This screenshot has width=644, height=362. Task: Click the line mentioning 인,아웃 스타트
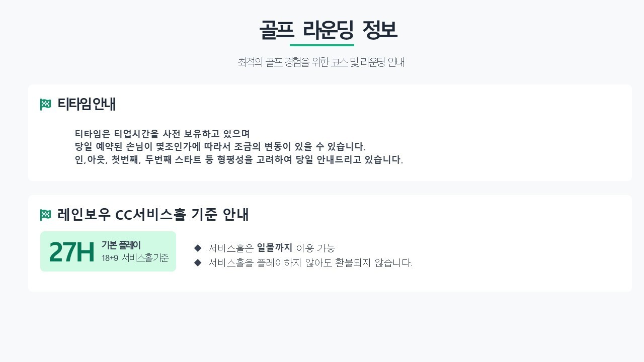(238, 160)
